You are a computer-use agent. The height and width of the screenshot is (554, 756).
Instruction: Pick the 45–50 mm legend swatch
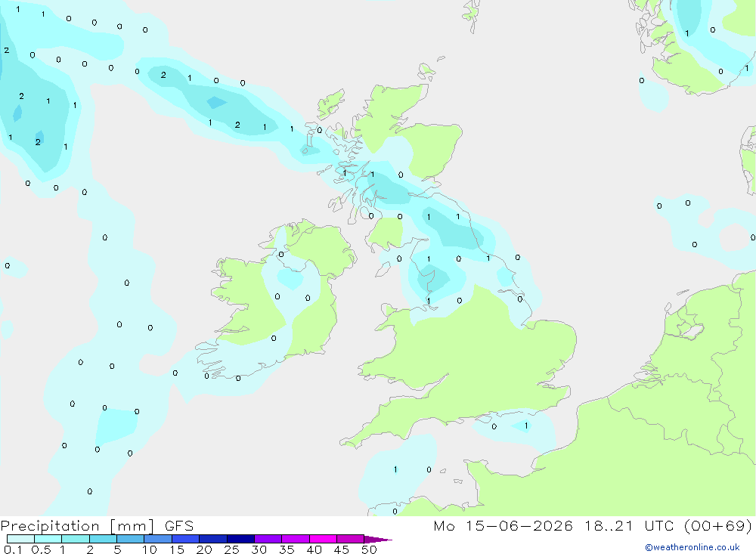[351, 539]
